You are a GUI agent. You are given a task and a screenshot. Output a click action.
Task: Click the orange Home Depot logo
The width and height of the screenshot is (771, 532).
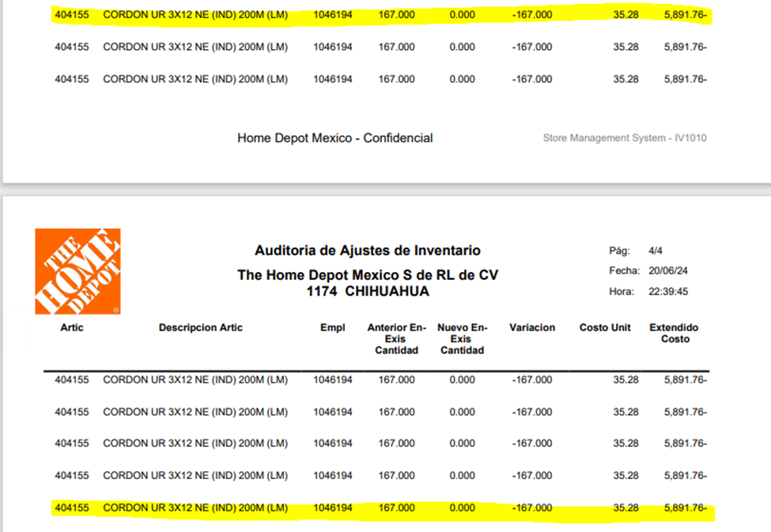click(x=77, y=271)
